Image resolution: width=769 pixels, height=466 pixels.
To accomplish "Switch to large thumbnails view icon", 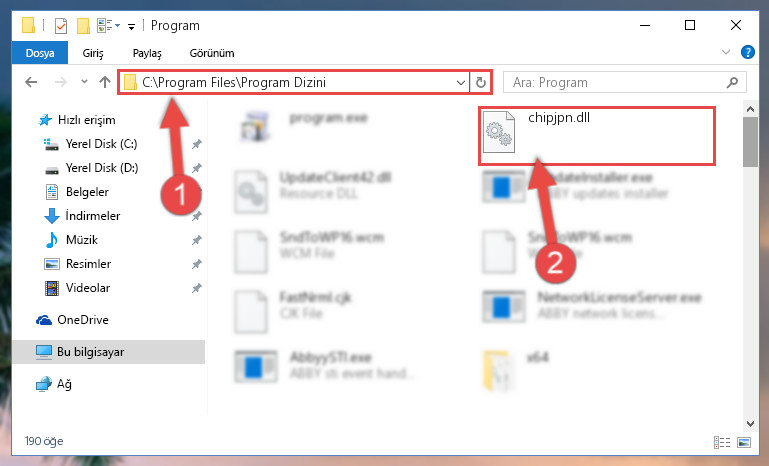I will coord(744,442).
